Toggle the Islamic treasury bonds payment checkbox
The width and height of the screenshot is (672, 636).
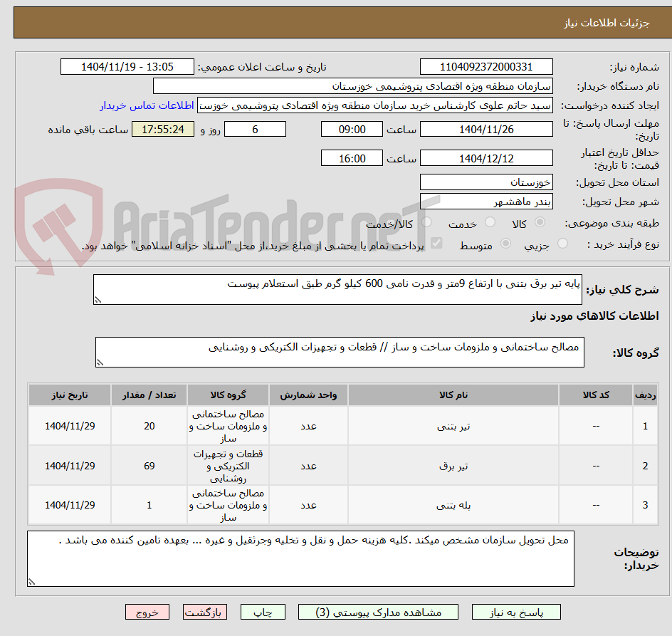point(436,243)
